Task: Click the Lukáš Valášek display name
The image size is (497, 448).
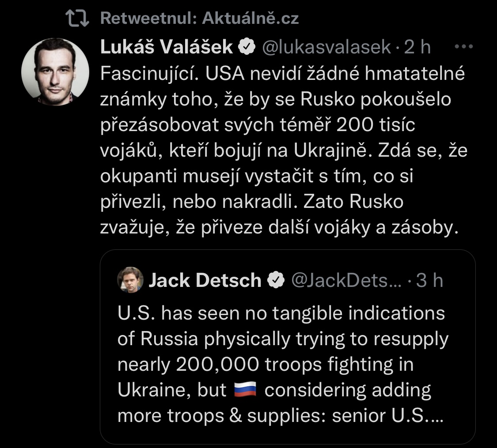Action: click(x=167, y=47)
